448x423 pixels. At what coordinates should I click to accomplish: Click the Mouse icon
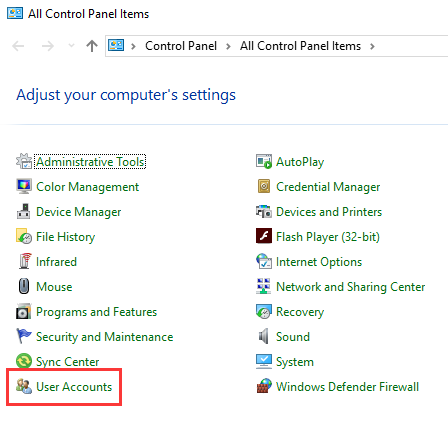click(x=24, y=286)
